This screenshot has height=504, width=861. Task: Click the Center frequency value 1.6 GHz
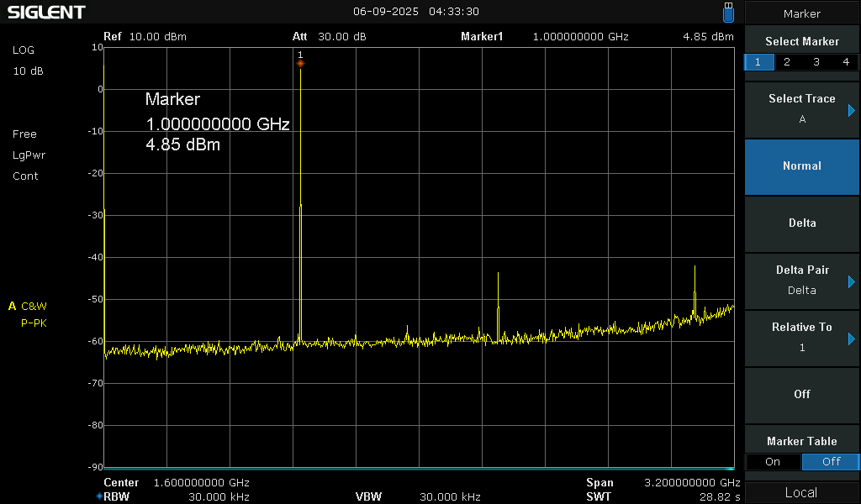(202, 483)
